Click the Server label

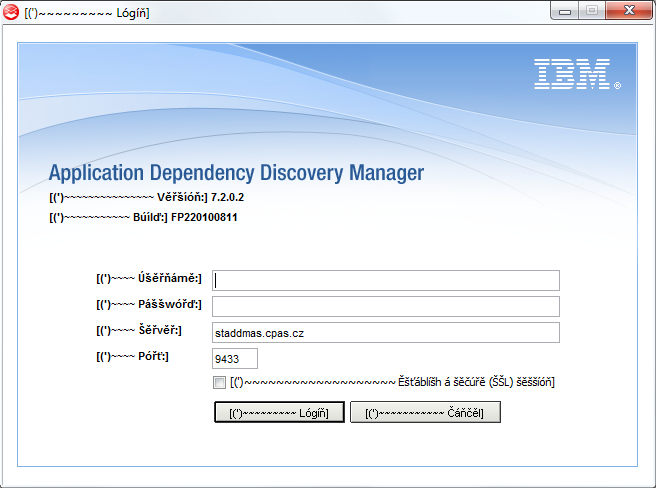[x=139, y=330]
